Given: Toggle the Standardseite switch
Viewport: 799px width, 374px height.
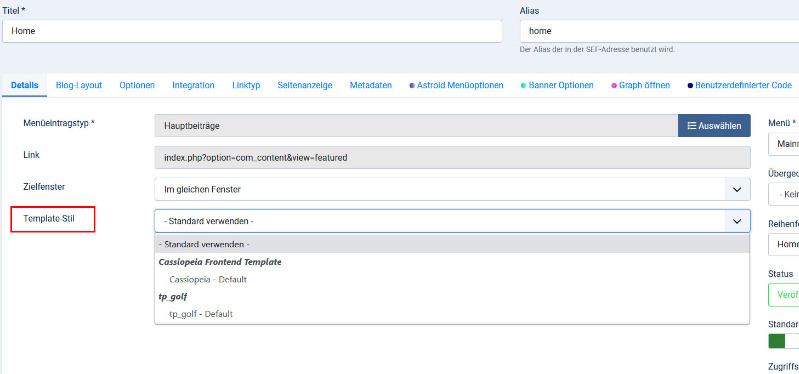Looking at the screenshot, I should point(784,341).
